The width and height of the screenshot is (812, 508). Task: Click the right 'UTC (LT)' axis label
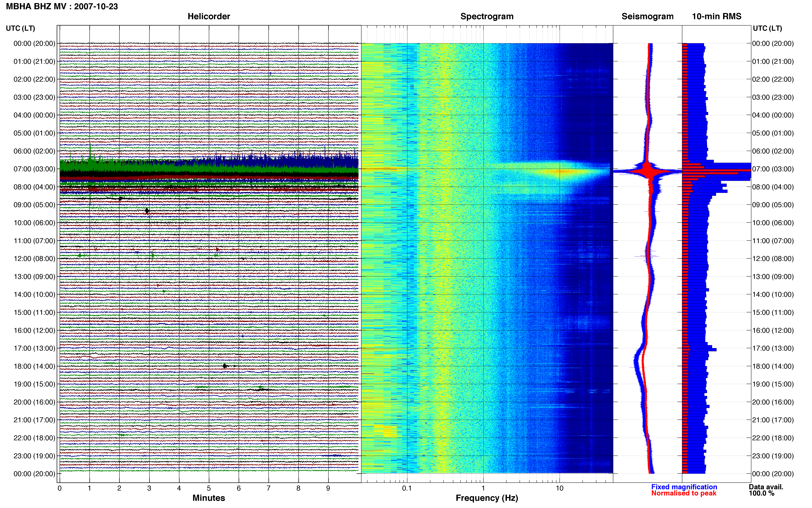(767, 28)
